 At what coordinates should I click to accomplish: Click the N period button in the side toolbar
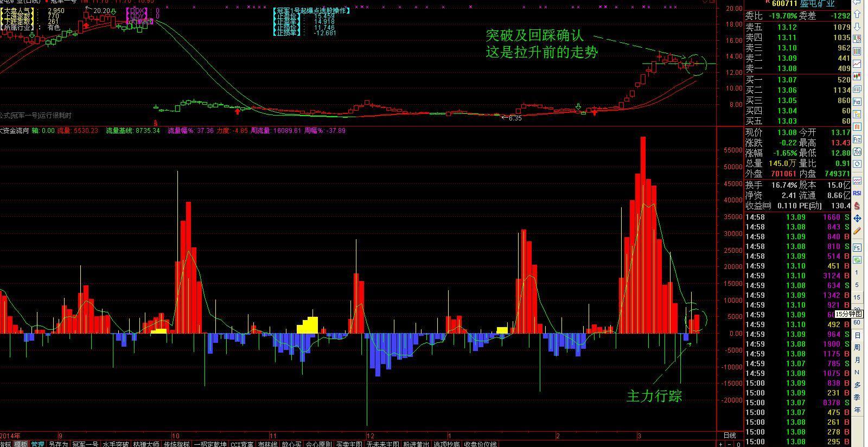pyautogui.click(x=857, y=372)
